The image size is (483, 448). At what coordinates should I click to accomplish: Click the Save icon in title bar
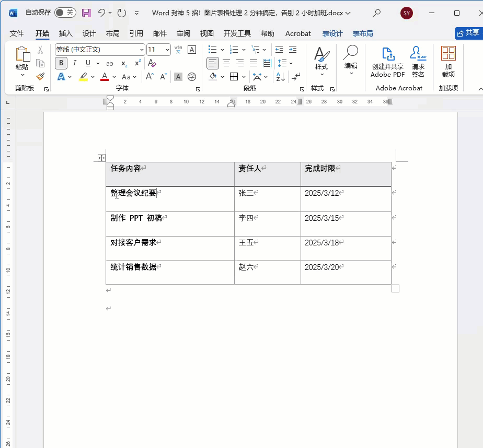tap(86, 13)
